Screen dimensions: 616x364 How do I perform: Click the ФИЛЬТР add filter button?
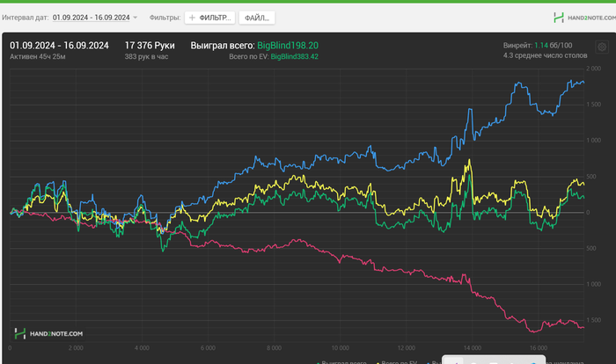coord(209,18)
